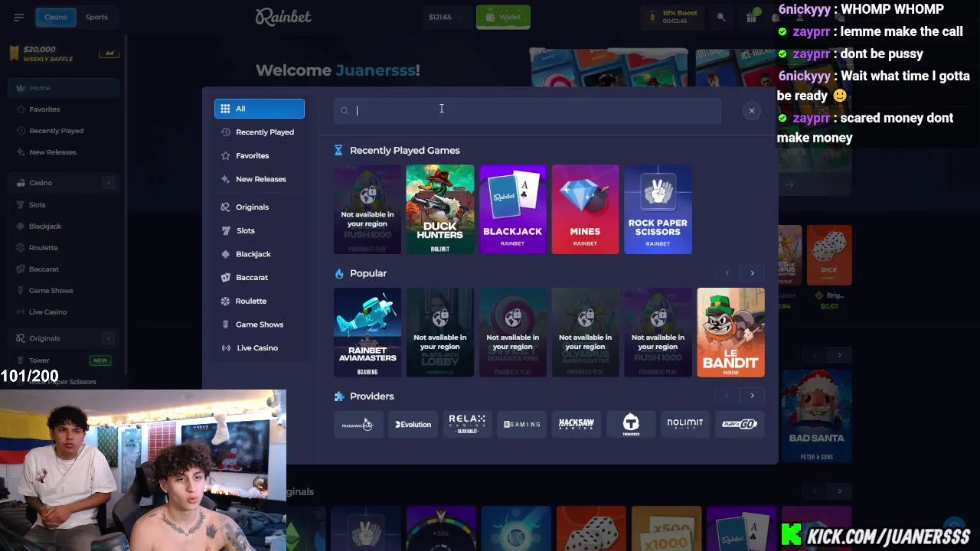Switch to Sports tab in header
Image resolution: width=980 pixels, height=551 pixels.
tap(96, 17)
